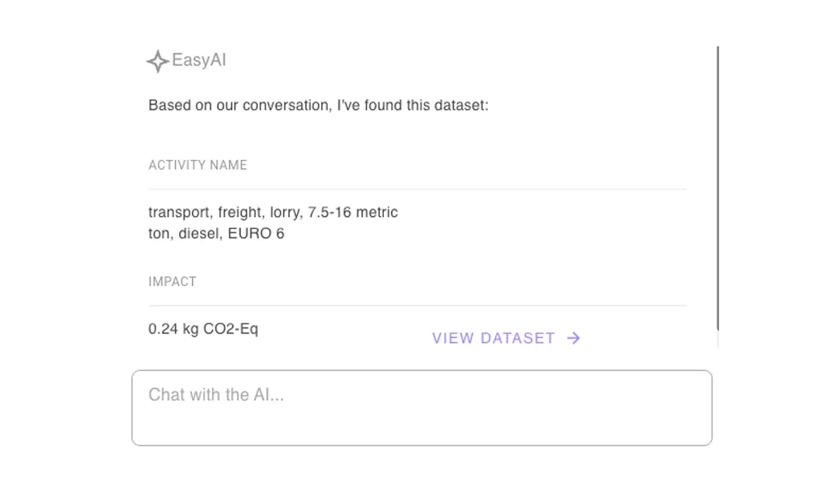Focus the Chat with the AI input
This screenshot has width=833, height=504.
421,407
